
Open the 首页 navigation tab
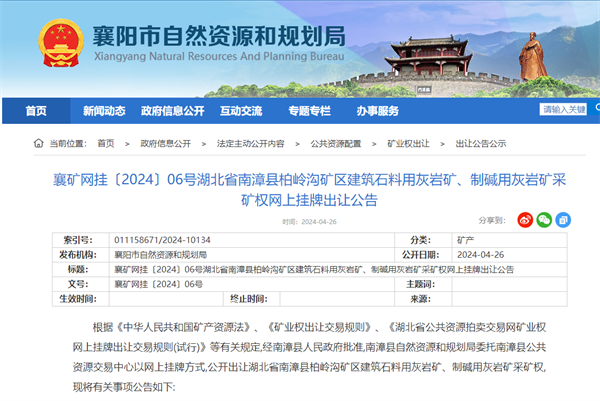tap(37, 110)
